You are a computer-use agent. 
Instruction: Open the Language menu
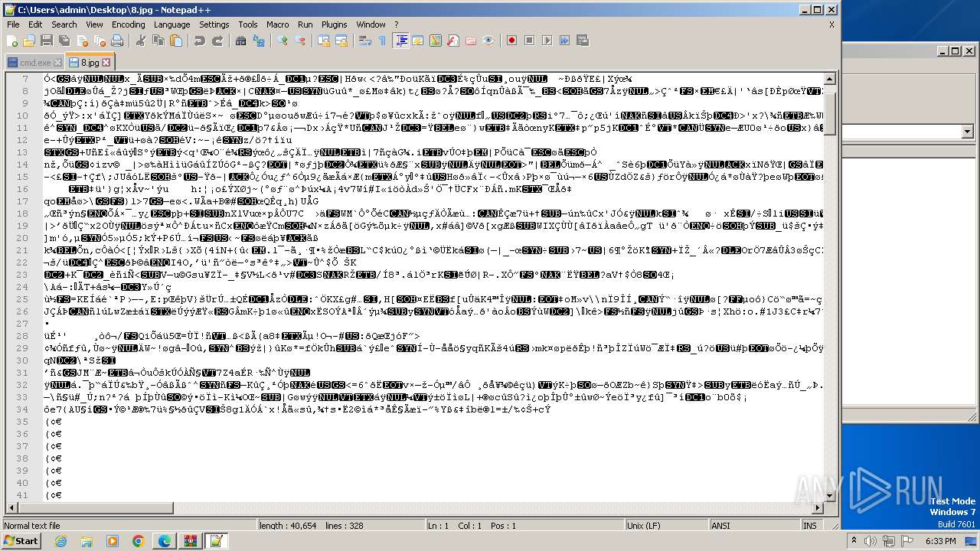[x=172, y=24]
